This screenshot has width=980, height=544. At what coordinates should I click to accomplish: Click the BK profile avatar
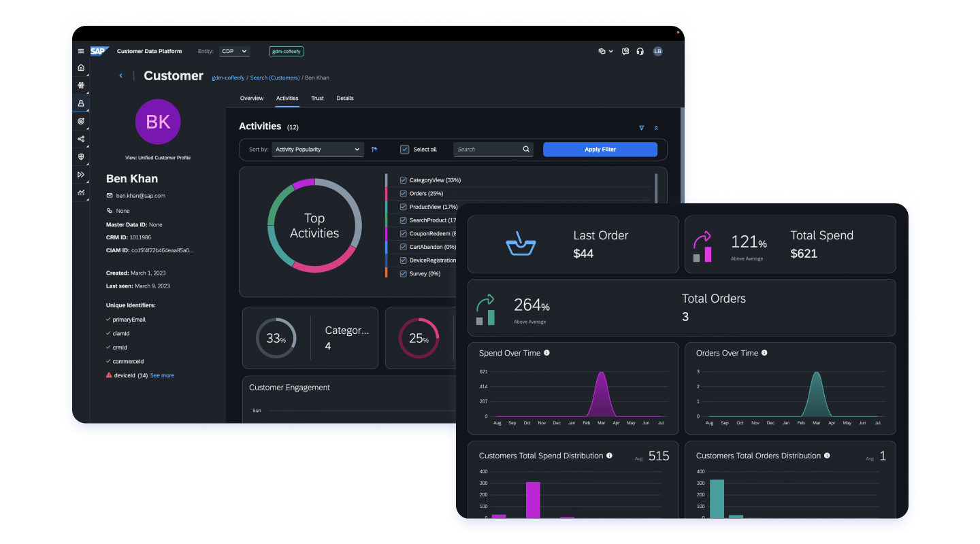tap(158, 122)
